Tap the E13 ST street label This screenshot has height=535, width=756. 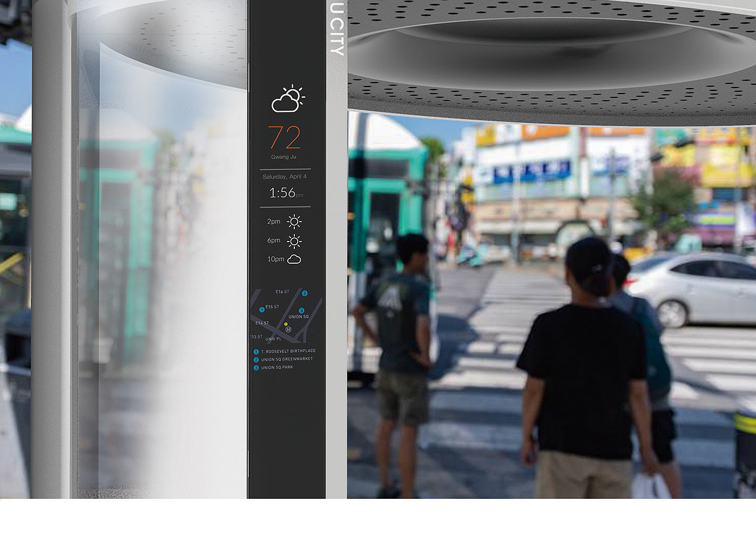256,337
